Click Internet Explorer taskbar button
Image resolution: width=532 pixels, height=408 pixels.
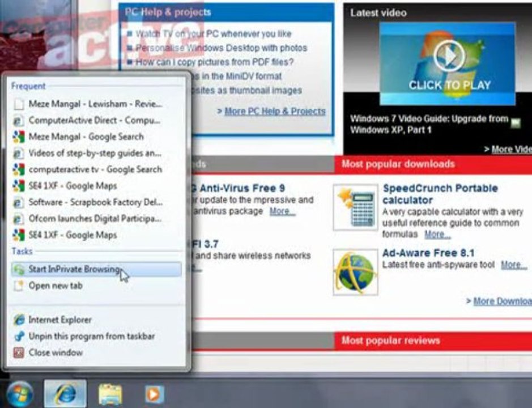(65, 394)
